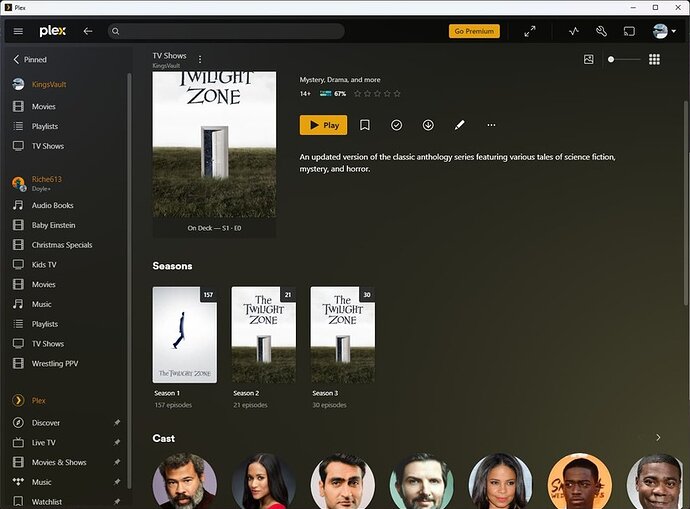Rate the show using the star rating

[x=377, y=94]
